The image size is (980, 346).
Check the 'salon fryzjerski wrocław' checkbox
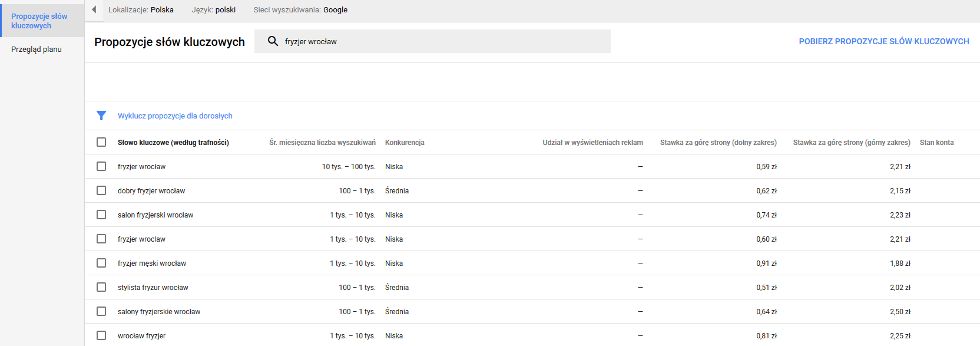click(101, 215)
